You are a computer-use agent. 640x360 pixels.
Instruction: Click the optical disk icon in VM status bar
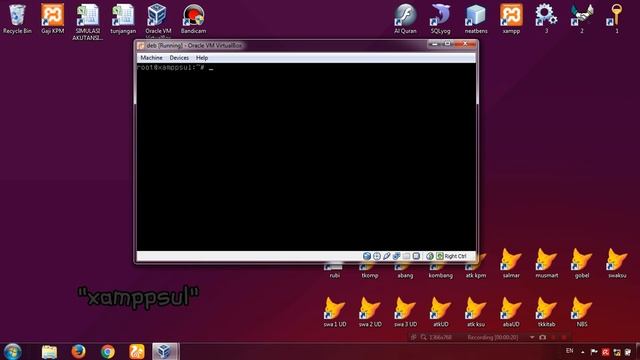[376, 256]
